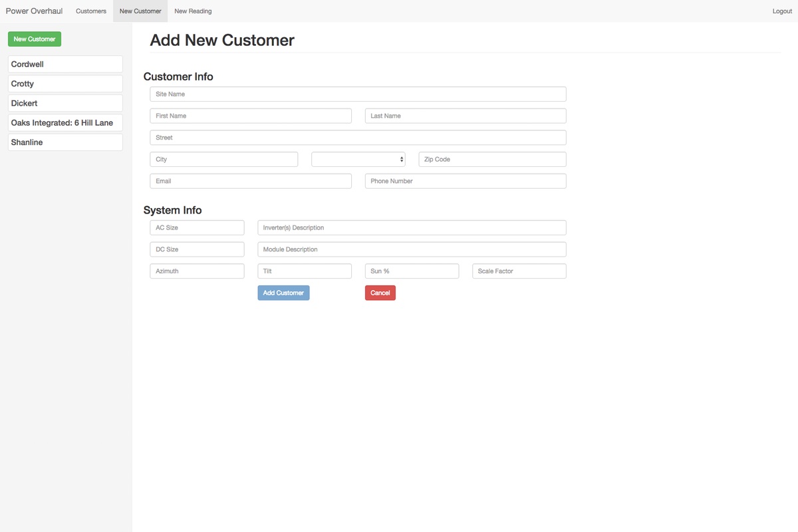Image resolution: width=798 pixels, height=532 pixels.
Task: Switch to the New Reading tab
Action: point(193,11)
